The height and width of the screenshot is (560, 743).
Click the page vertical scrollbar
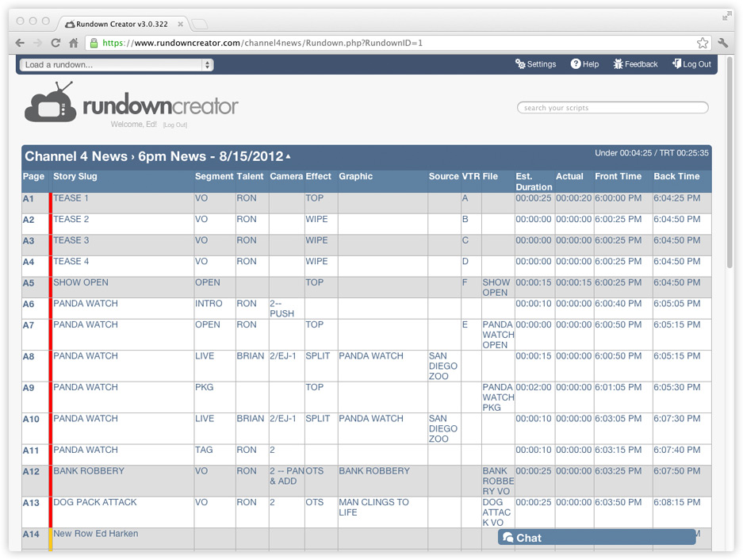click(730, 161)
